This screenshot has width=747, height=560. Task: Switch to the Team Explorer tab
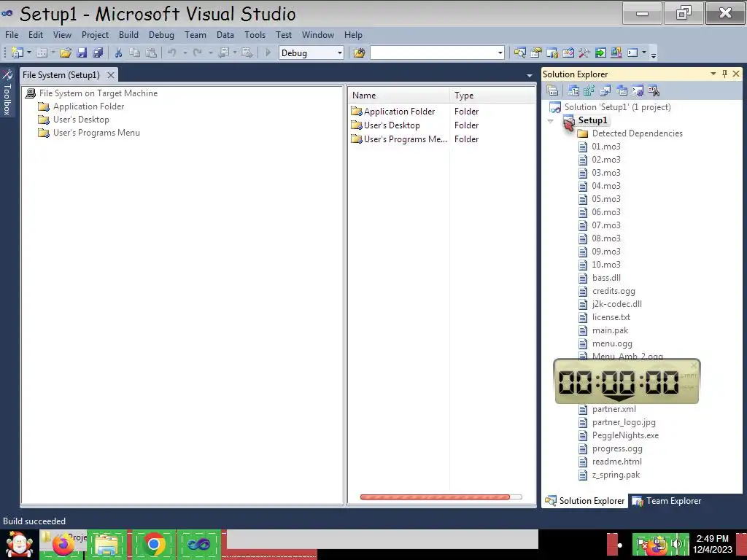(x=667, y=501)
